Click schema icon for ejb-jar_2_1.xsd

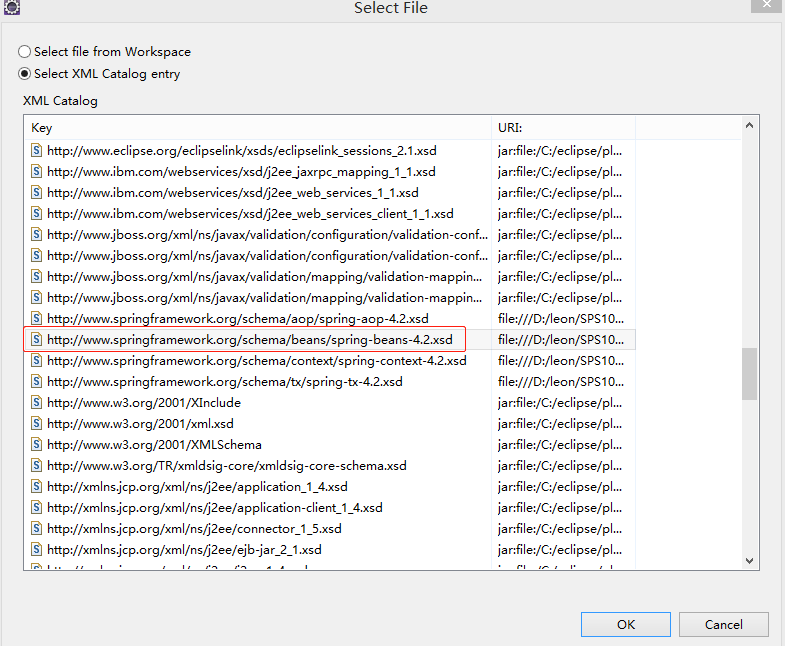[36, 550]
